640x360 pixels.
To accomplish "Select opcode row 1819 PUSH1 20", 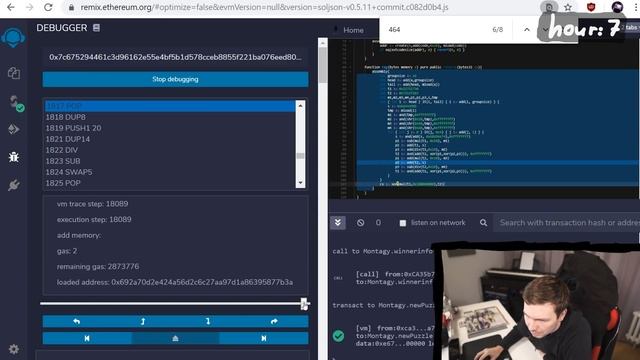I will tap(169, 128).
